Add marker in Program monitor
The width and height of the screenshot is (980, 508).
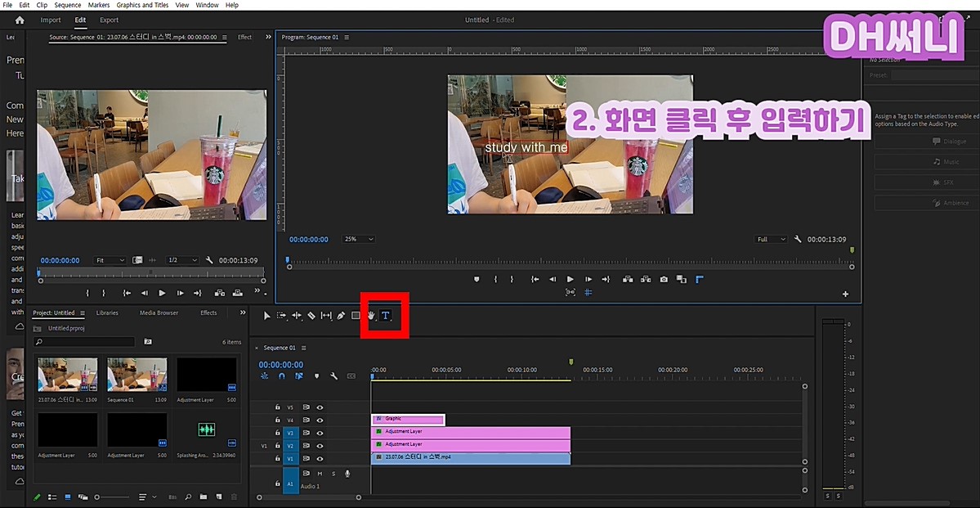click(477, 279)
